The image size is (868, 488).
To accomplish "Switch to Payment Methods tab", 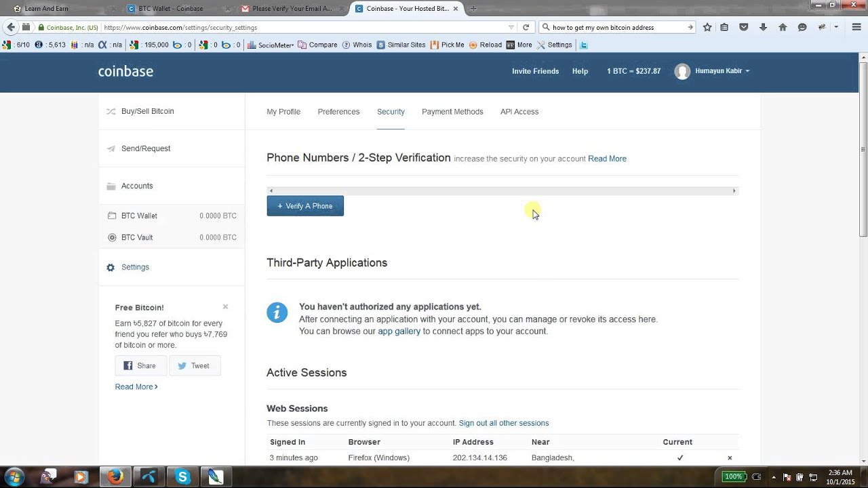I will (452, 112).
